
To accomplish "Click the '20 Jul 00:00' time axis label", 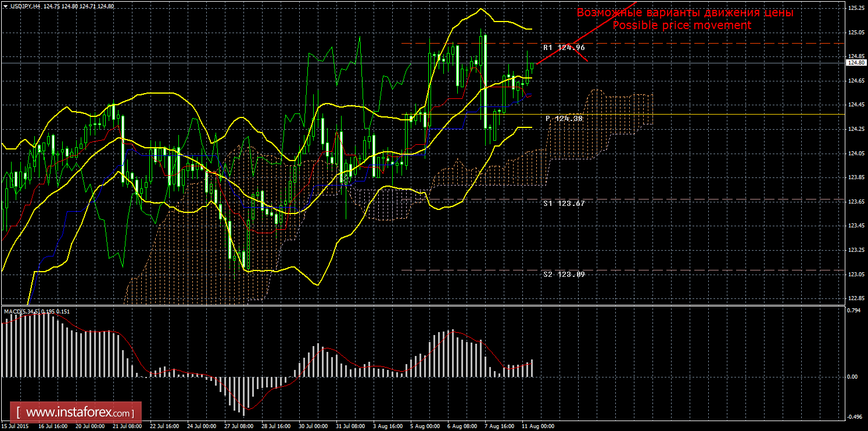I will coord(90,426).
